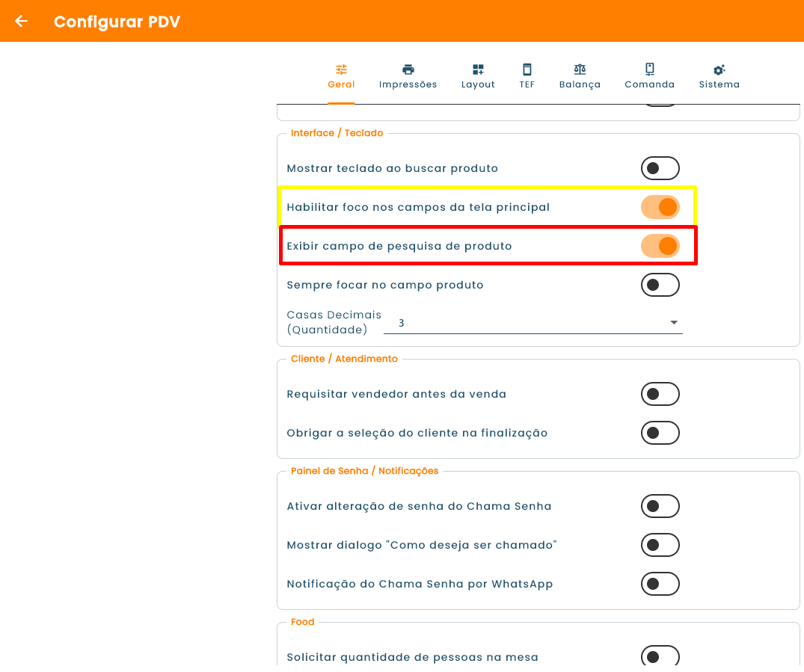The width and height of the screenshot is (804, 672).
Task: Enable Sempre focar no campo produto
Action: coord(660,285)
